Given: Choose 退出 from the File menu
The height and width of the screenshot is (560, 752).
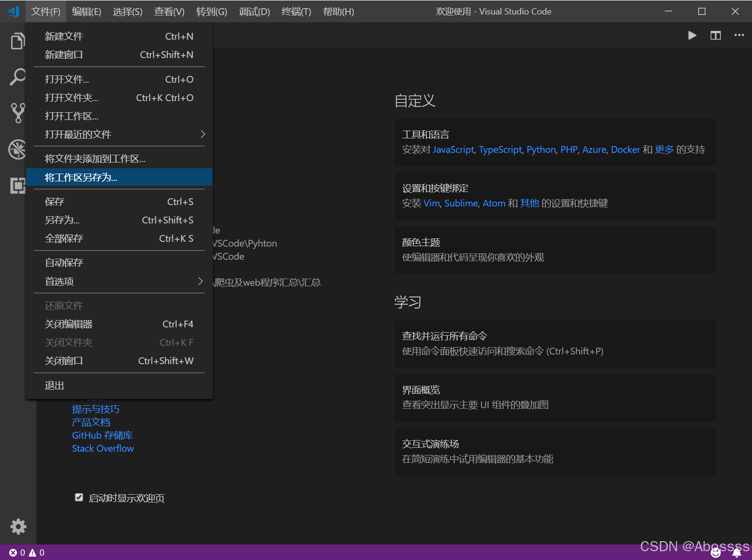Looking at the screenshot, I should [119, 385].
